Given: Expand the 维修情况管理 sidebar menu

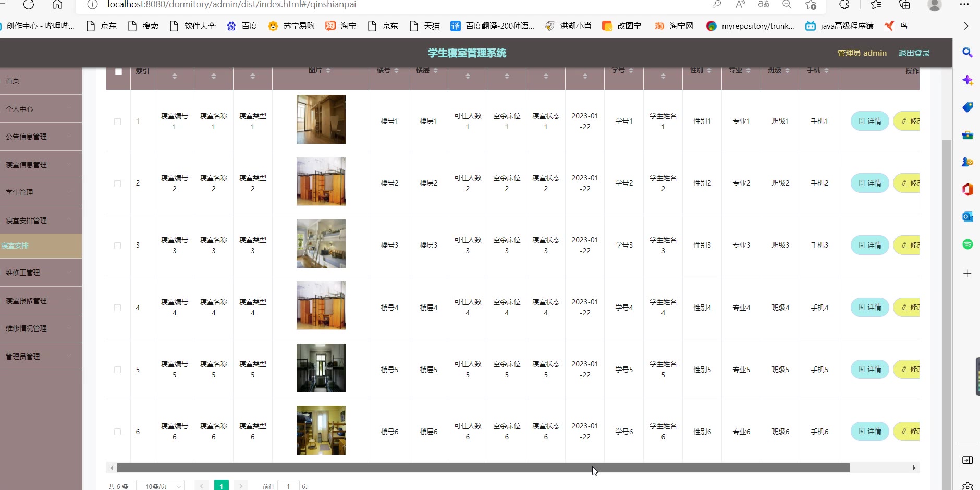Looking at the screenshot, I should [41, 328].
